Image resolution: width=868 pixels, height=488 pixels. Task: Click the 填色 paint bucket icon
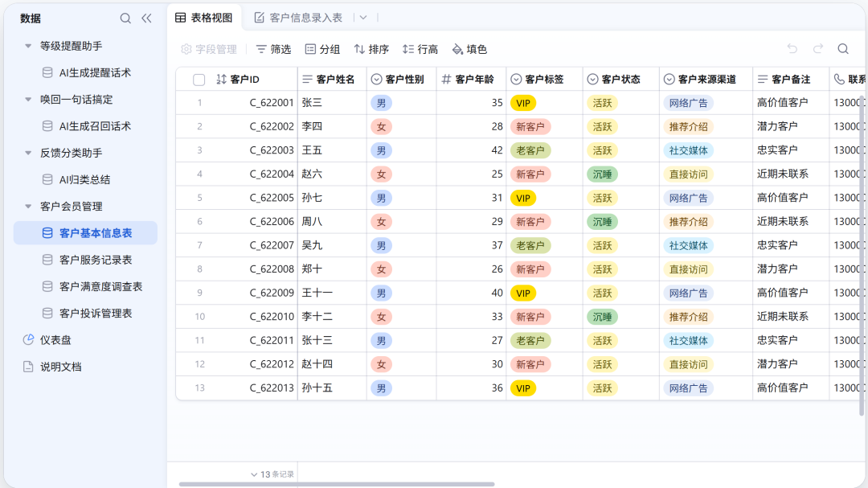coord(457,49)
